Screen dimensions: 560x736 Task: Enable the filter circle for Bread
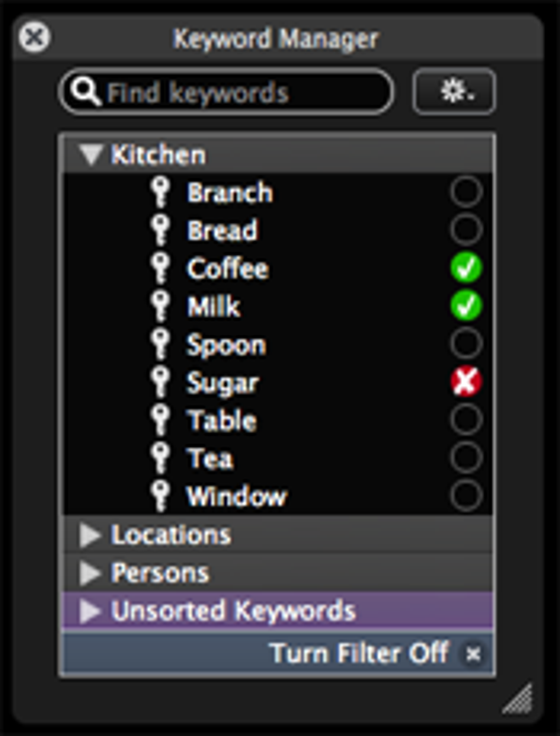[x=466, y=229]
